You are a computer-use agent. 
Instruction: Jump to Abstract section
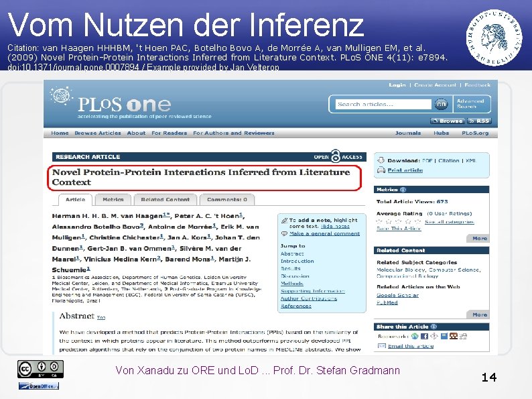click(292, 253)
